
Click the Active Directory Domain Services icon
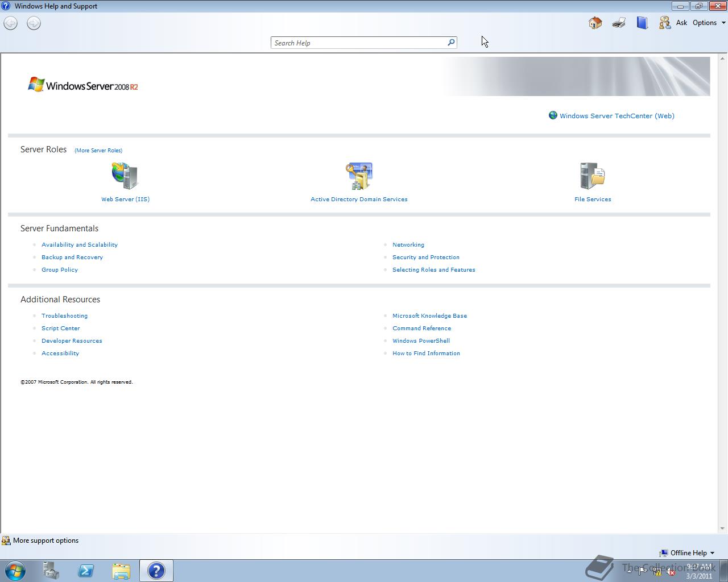coord(359,176)
